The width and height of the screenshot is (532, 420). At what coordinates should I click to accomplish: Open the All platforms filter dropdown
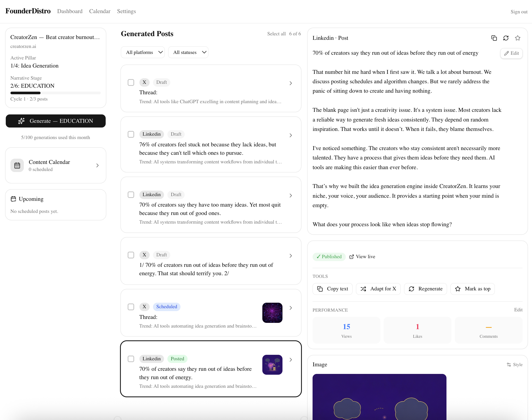point(143,52)
